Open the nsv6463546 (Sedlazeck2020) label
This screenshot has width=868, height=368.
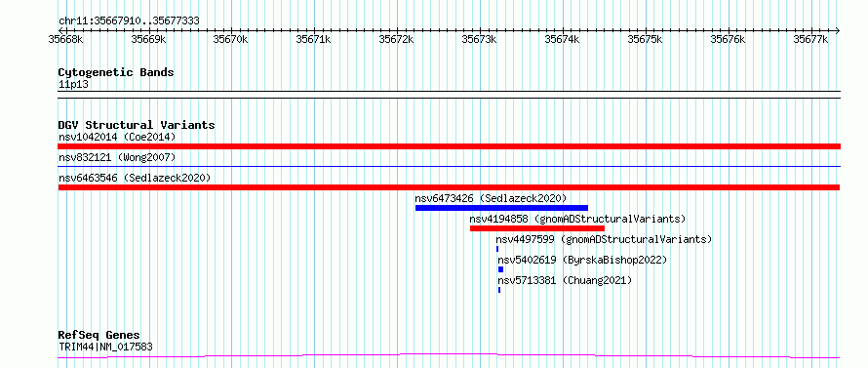pos(135,178)
